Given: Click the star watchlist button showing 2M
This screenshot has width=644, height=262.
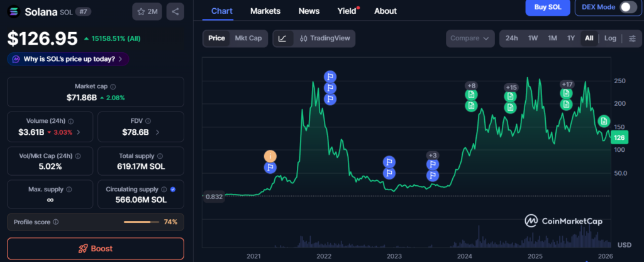Looking at the screenshot, I should coord(148,11).
